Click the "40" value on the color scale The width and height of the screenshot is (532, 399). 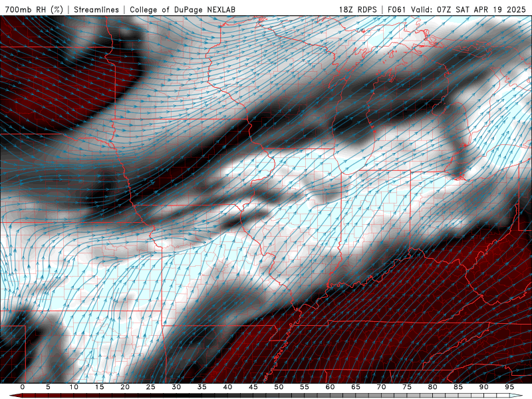tap(227, 387)
